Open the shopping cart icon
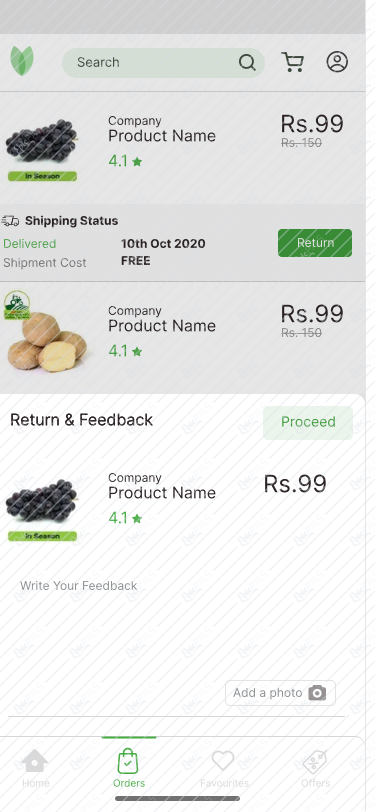 click(292, 62)
